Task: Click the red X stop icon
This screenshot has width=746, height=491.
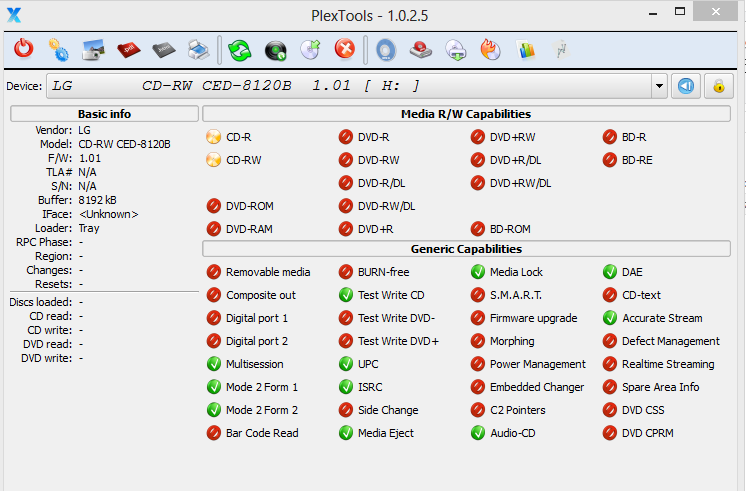Action: [x=345, y=49]
